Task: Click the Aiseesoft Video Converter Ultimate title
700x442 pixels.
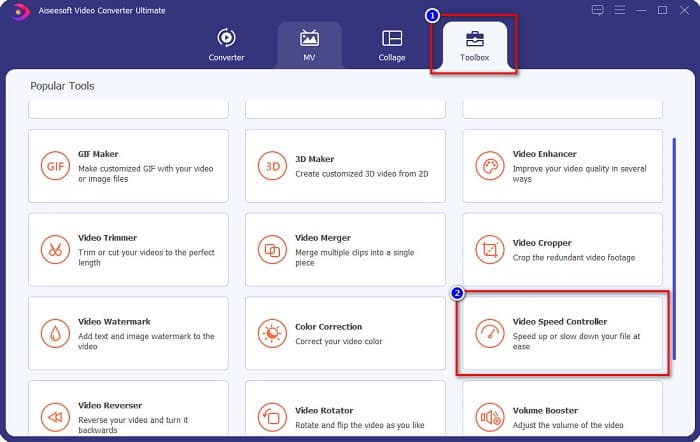Action: 102,10
